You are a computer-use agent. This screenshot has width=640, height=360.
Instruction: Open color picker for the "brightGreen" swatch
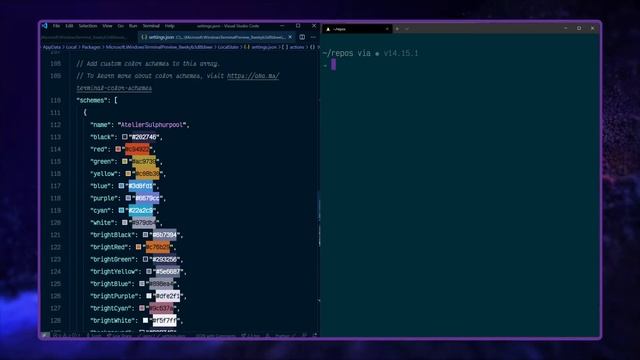[x=145, y=259]
